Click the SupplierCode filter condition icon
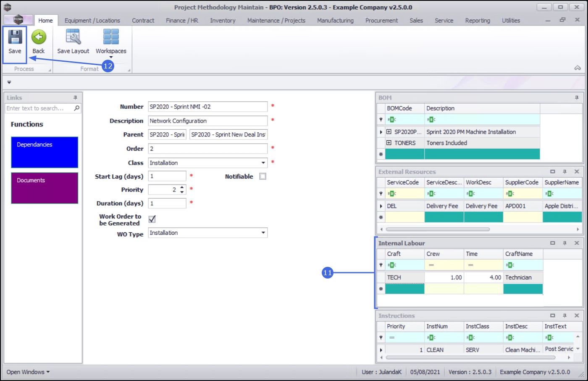 [x=510, y=194]
